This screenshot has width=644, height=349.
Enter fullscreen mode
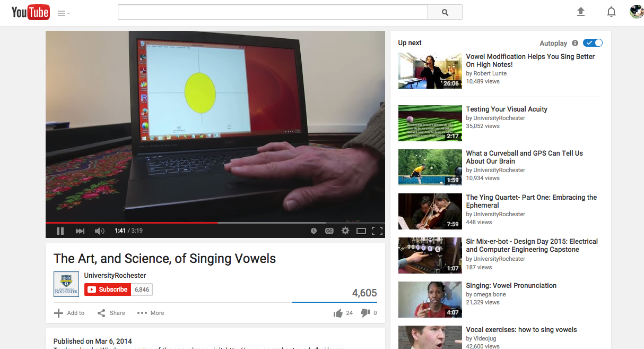pyautogui.click(x=377, y=231)
